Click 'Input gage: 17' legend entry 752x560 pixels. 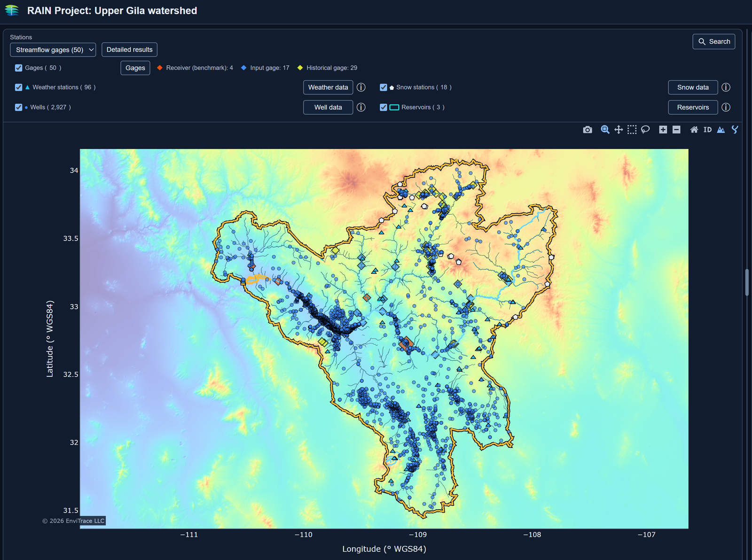point(265,68)
